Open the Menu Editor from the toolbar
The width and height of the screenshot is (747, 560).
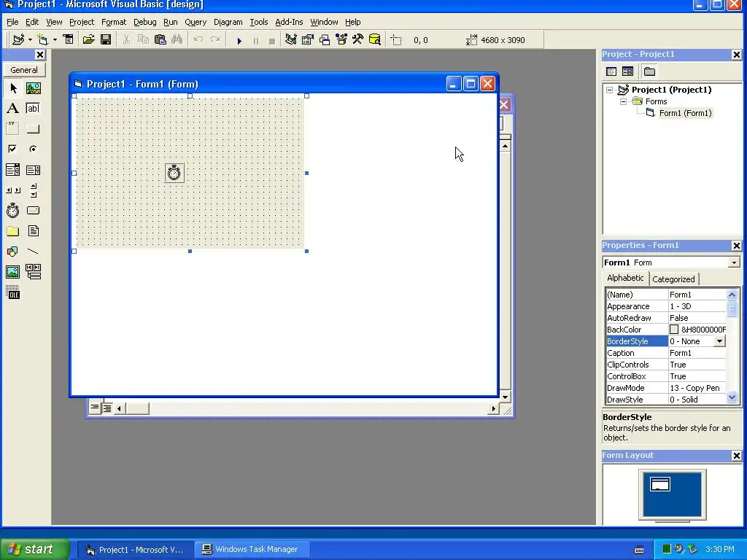point(69,39)
